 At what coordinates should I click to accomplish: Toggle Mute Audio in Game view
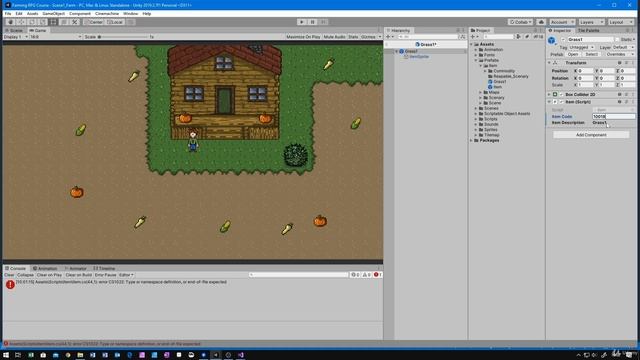tap(334, 37)
